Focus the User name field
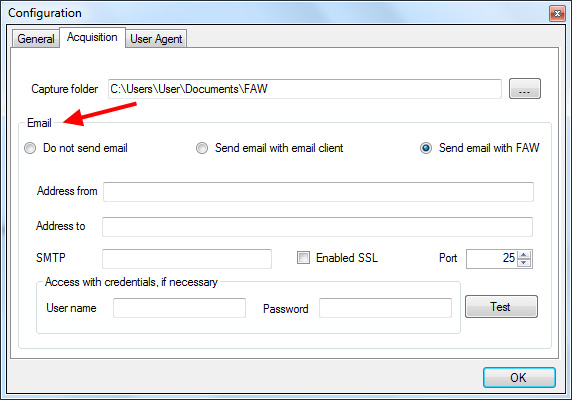Viewport: 572px width, 400px height. [179, 308]
